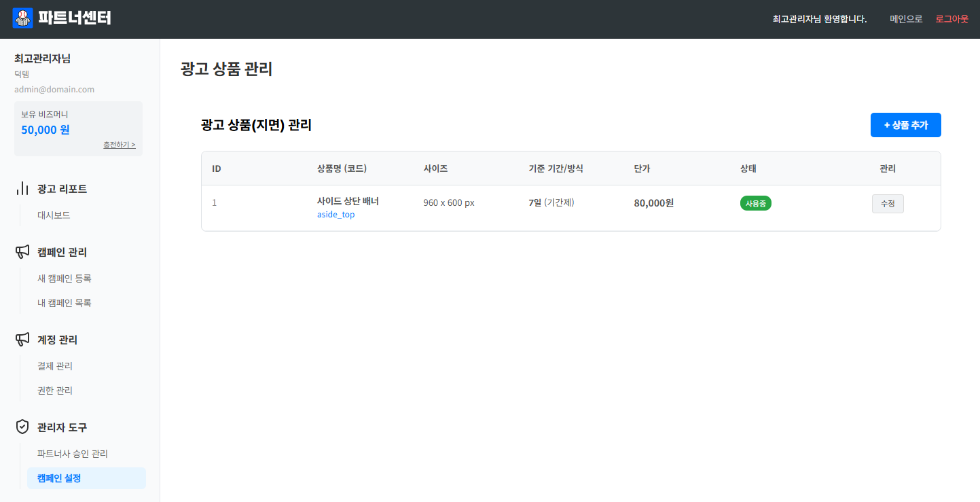Click the aside_top product code link
Viewport: 980px width, 502px height.
(335, 215)
